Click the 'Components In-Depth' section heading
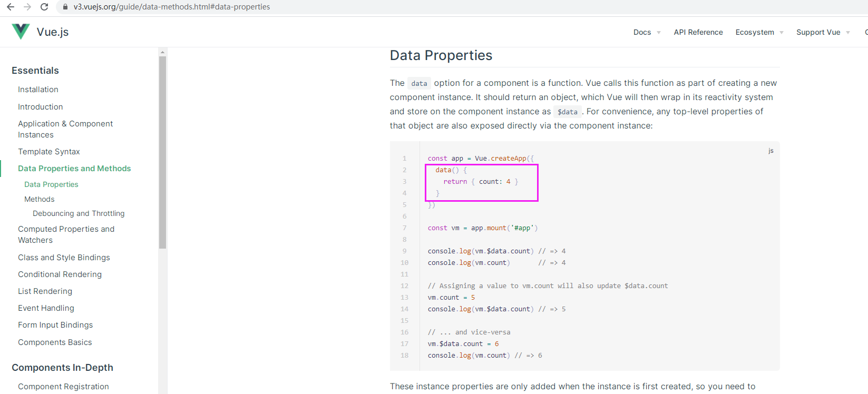This screenshot has height=394, width=868. click(62, 368)
